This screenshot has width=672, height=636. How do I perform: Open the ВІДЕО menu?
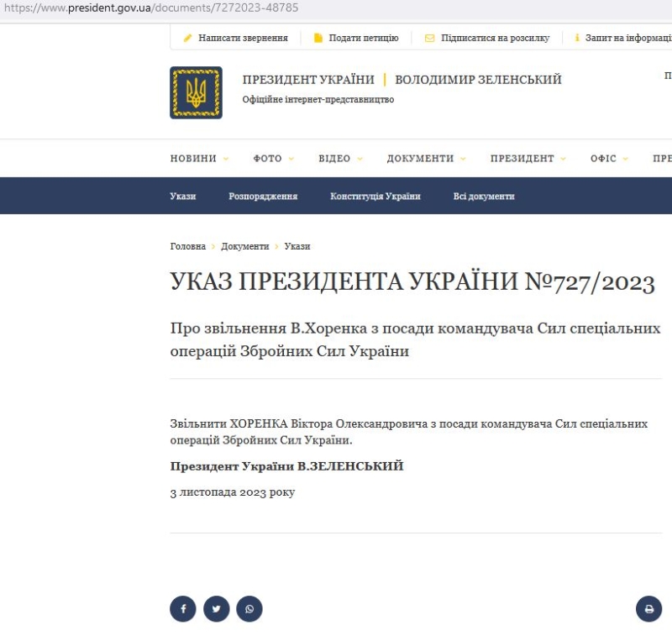[340, 158]
